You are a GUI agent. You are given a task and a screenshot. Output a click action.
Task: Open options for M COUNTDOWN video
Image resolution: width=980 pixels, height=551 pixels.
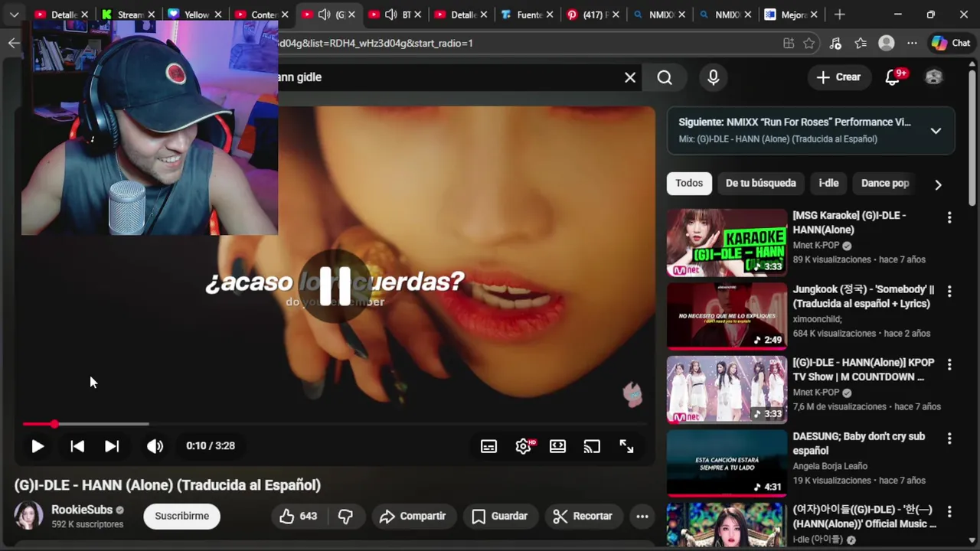click(949, 365)
